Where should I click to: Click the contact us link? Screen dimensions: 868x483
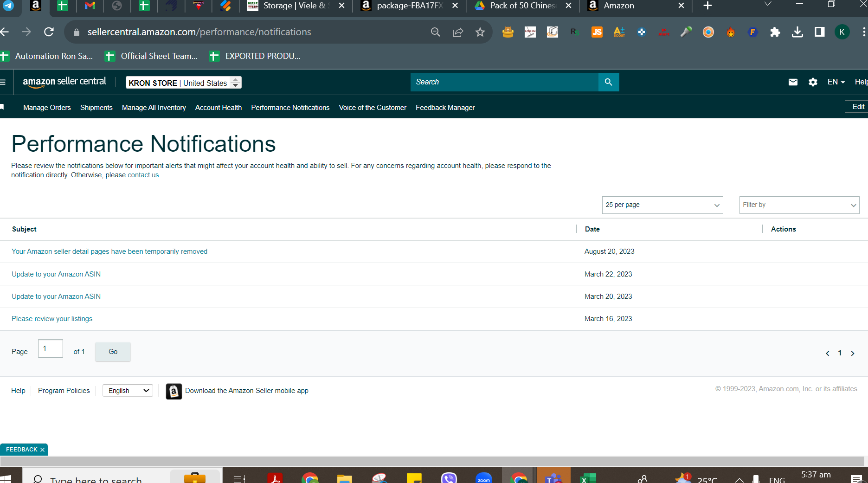coord(143,175)
